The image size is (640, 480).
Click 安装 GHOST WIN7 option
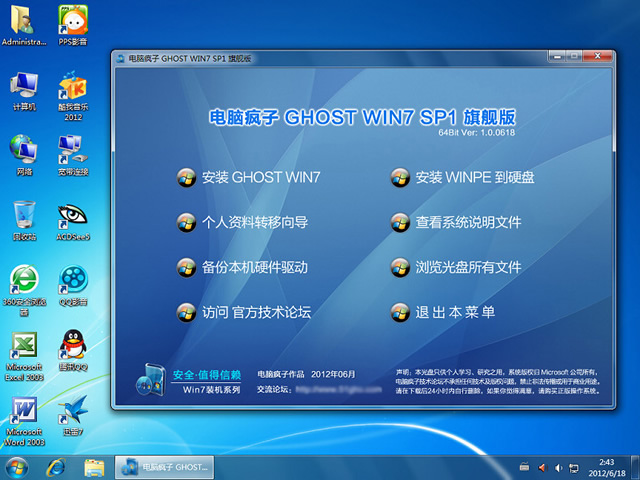pos(261,177)
